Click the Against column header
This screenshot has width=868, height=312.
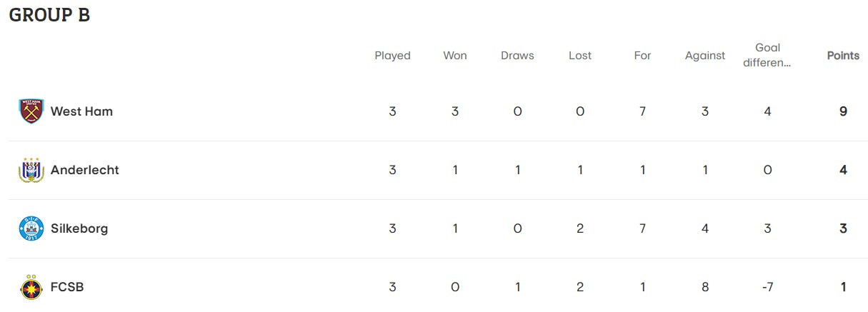point(705,56)
